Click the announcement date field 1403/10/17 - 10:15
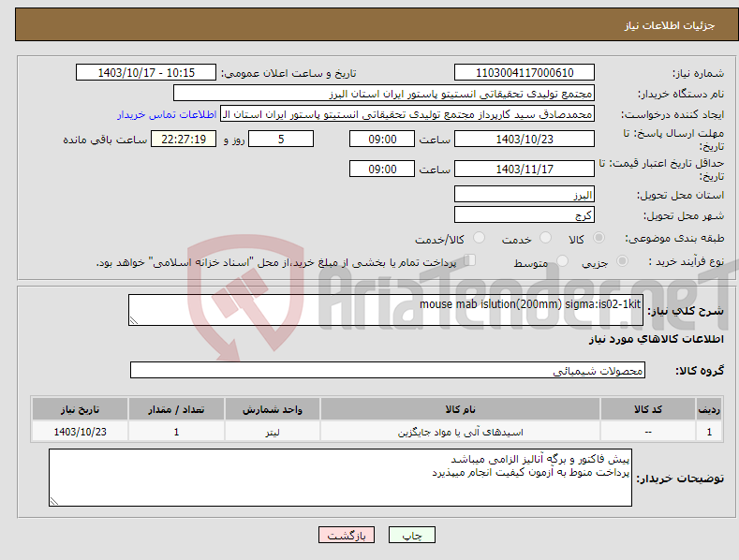The image size is (739, 560). [x=146, y=73]
